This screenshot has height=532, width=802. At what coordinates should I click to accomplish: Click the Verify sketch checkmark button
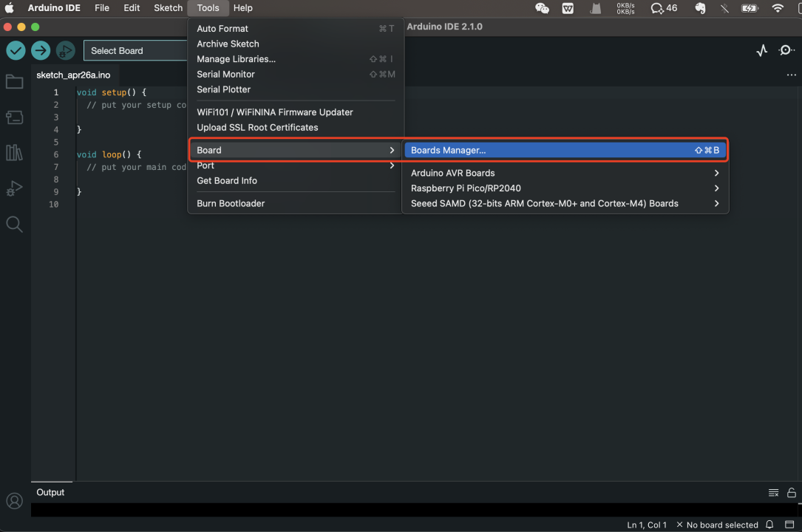pos(16,50)
